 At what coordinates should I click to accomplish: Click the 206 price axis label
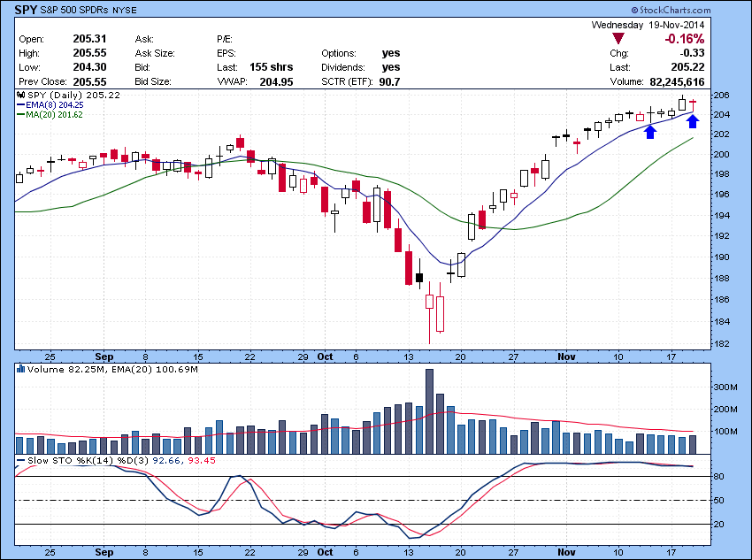721,95
